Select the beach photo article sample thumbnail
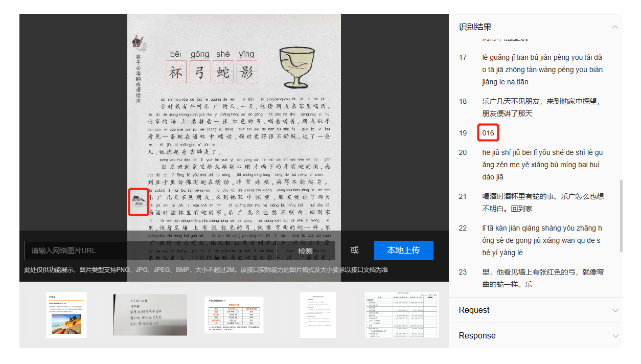Image resolution: width=641 pixels, height=364 pixels. coord(66,315)
